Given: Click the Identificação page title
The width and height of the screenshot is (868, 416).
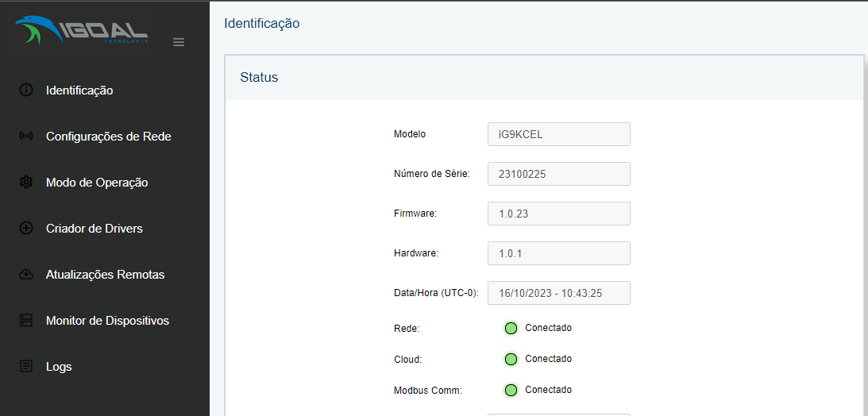Looking at the screenshot, I should tap(262, 23).
